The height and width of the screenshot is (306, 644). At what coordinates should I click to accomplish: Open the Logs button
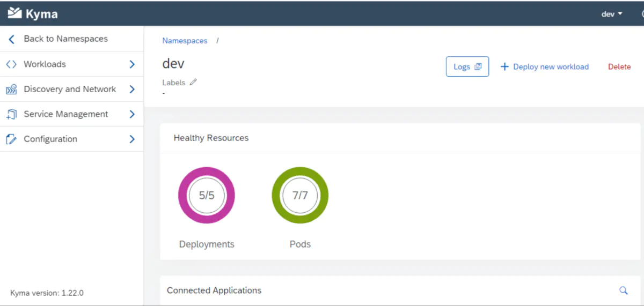pyautogui.click(x=467, y=67)
